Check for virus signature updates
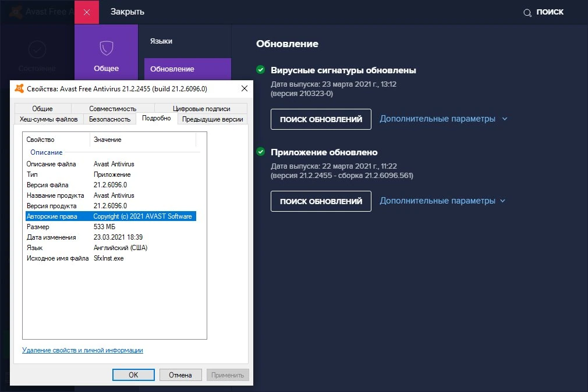This screenshot has height=392, width=588. 321,119
